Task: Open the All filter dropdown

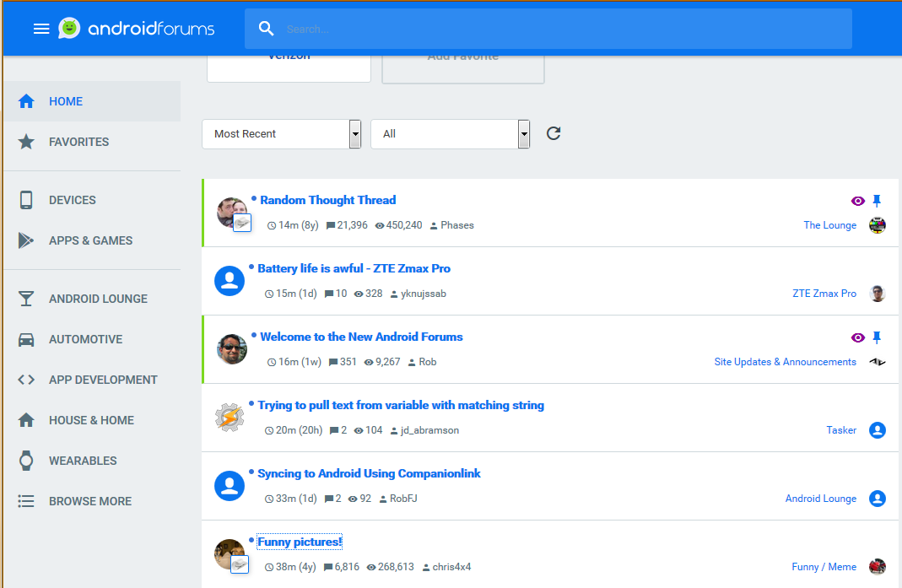Action: point(450,133)
